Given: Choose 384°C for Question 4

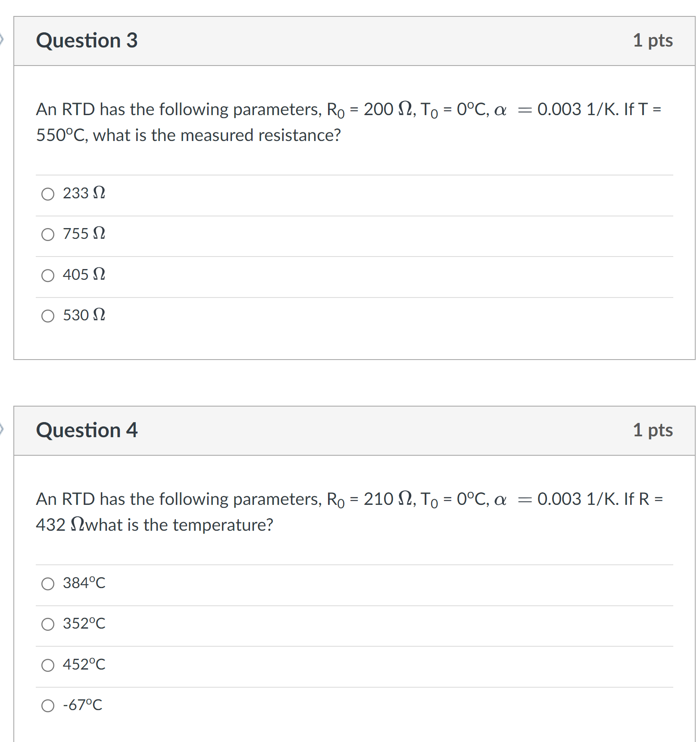Looking at the screenshot, I should pos(47,584).
